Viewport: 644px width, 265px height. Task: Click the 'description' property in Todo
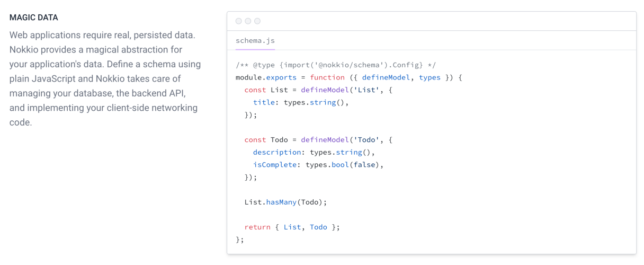pos(277,152)
